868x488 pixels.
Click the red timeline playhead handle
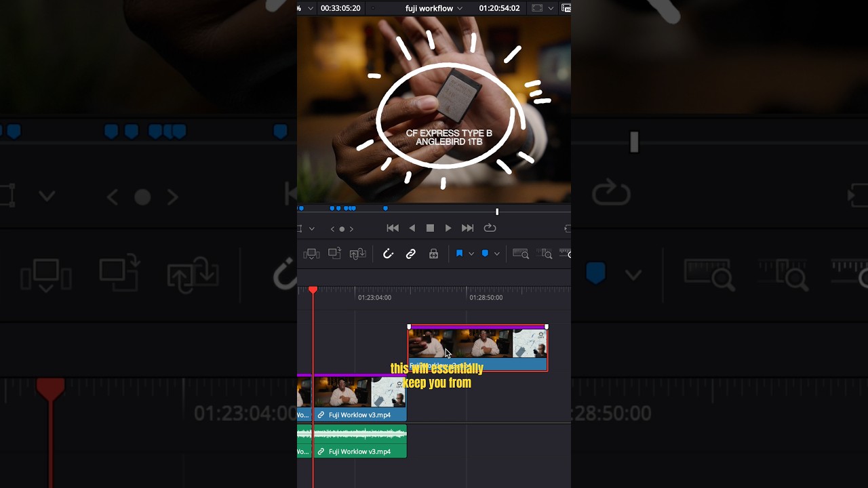(313, 290)
